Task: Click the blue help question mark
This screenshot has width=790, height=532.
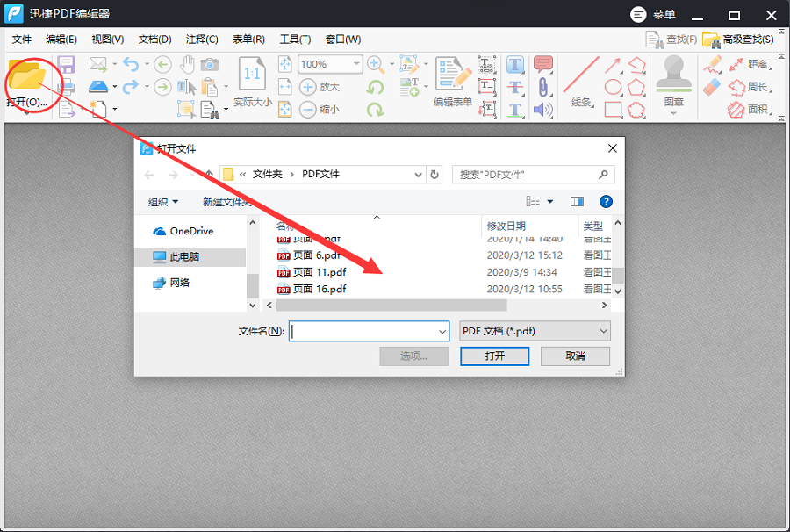Action: coord(606,202)
